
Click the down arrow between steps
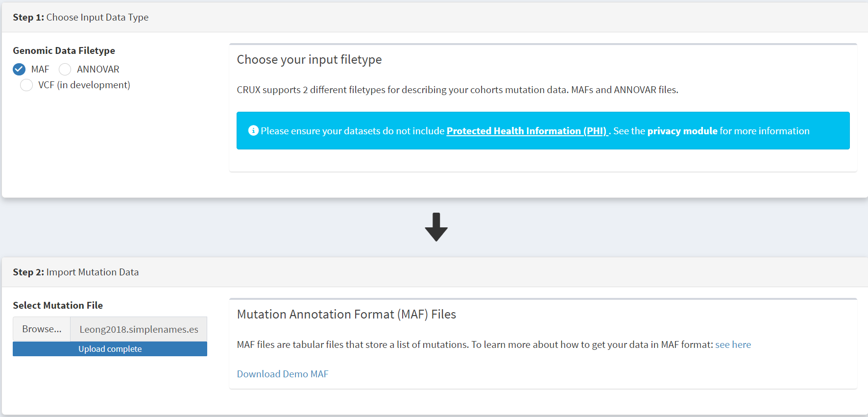[x=436, y=227]
